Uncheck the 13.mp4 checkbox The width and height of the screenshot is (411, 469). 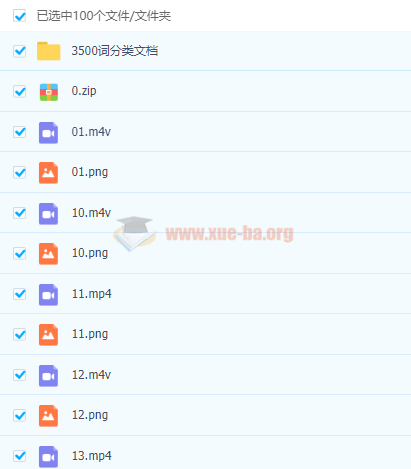(x=20, y=456)
